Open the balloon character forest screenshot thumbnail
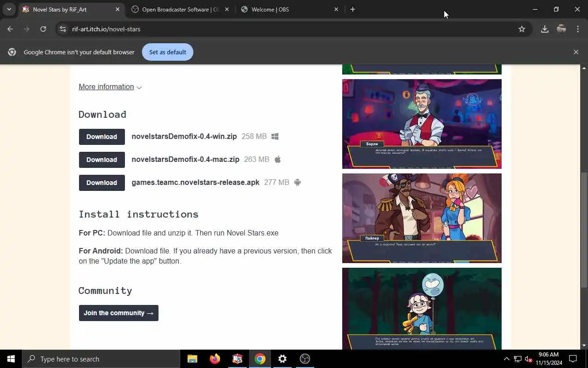Screen dimensions: 588x368 point(422,309)
